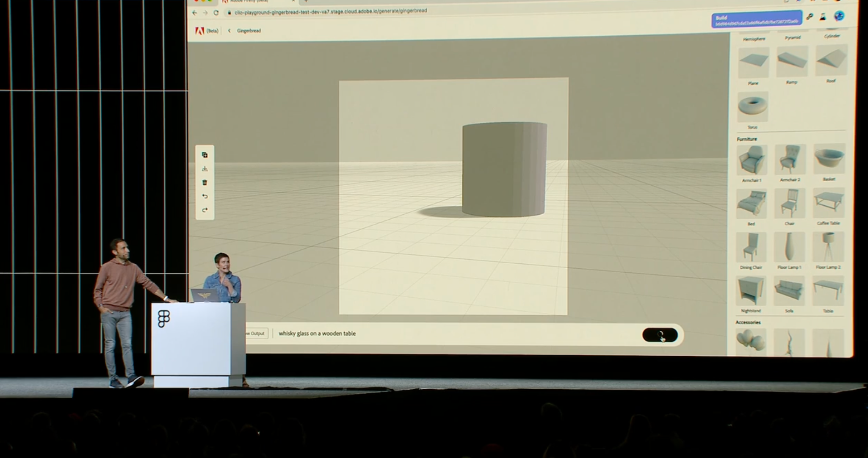Viewport: 868px width, 458px height.
Task: Insert the Bed furniture model
Action: click(x=752, y=204)
